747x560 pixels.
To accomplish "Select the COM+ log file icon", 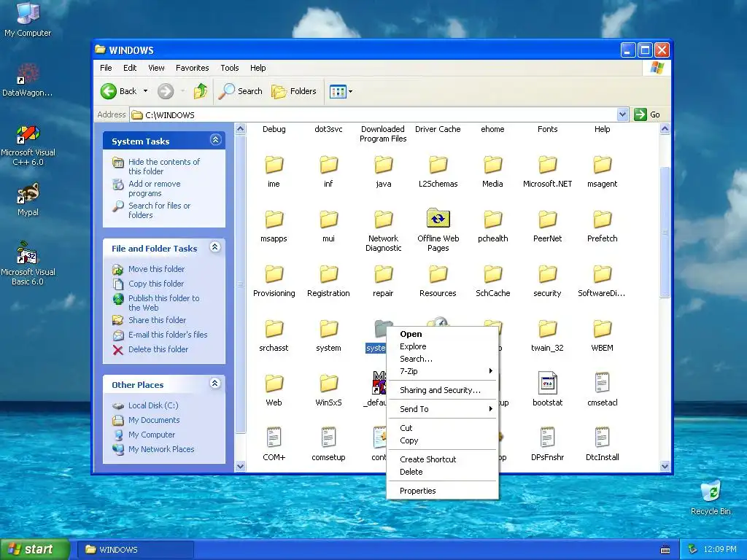I will pos(274,437).
